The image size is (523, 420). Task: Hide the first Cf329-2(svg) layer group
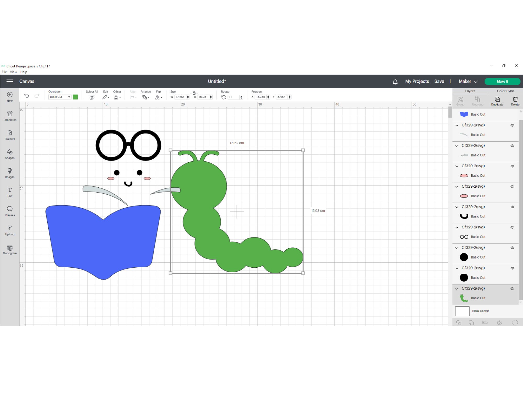(x=512, y=125)
